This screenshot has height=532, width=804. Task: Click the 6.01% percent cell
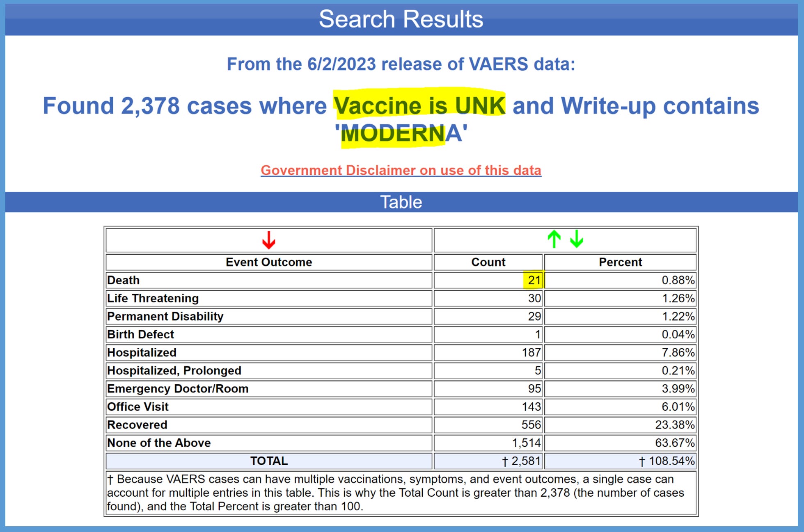[620, 406]
